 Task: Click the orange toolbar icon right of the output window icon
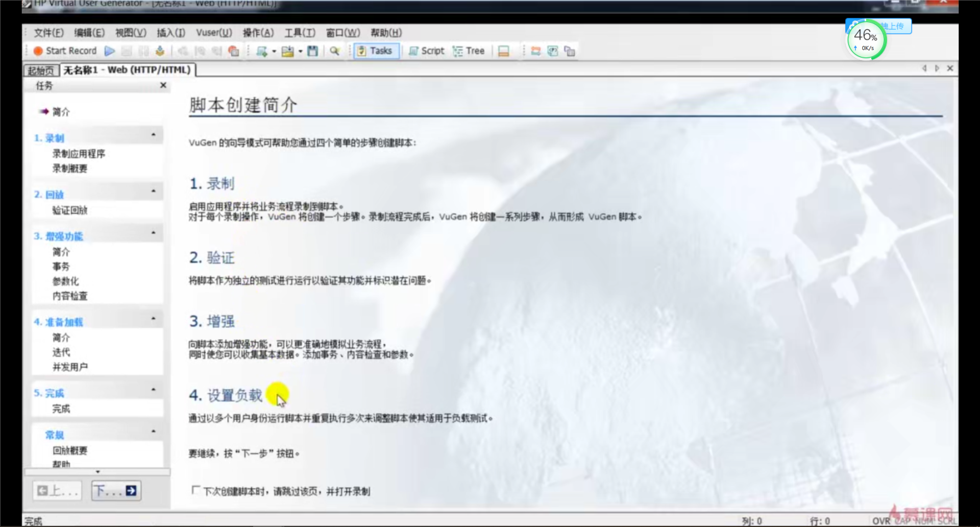536,51
